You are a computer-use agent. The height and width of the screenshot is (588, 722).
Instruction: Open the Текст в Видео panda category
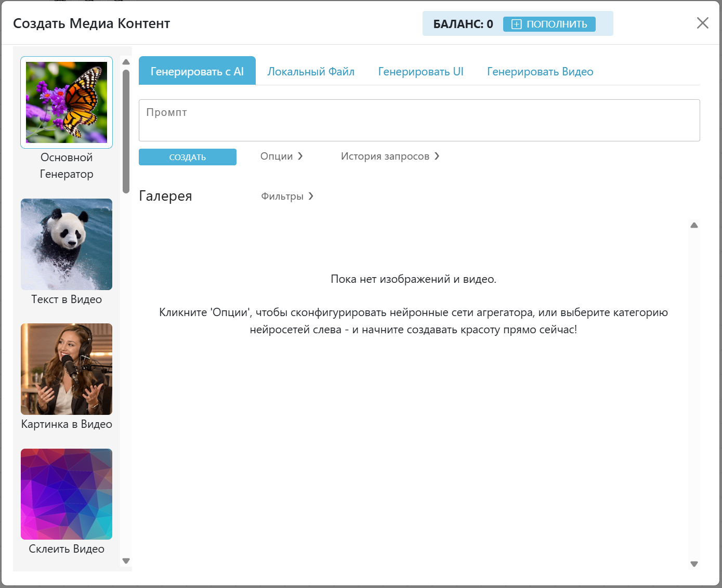pos(67,244)
